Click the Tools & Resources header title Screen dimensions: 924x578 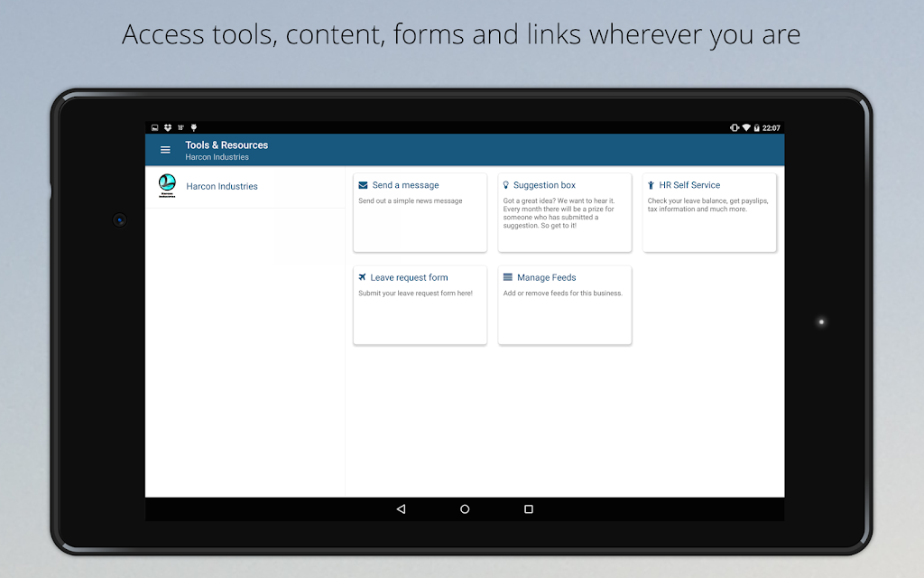[226, 144]
